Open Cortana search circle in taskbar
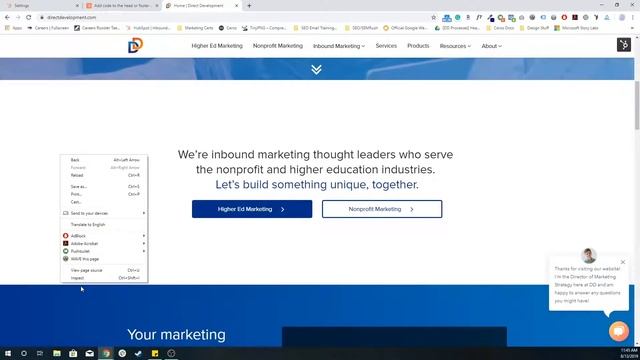Image resolution: width=640 pixels, height=360 pixels. 24,353
